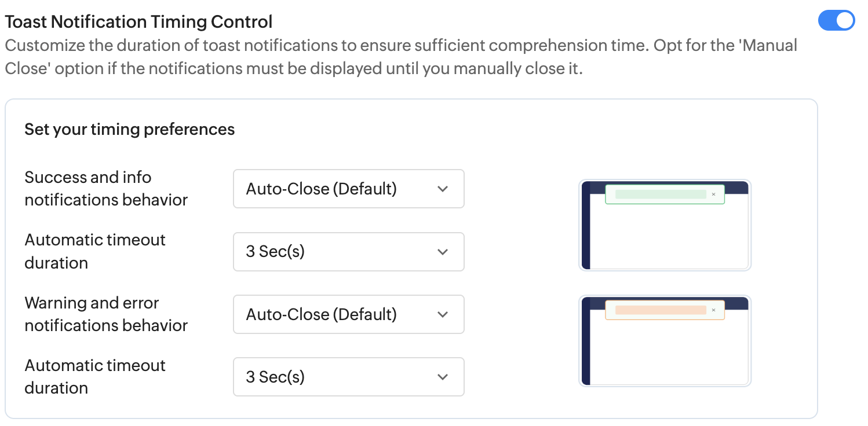Click the 'Set your timing preferences' heading
Screen dimensions: 868x426
pos(129,129)
